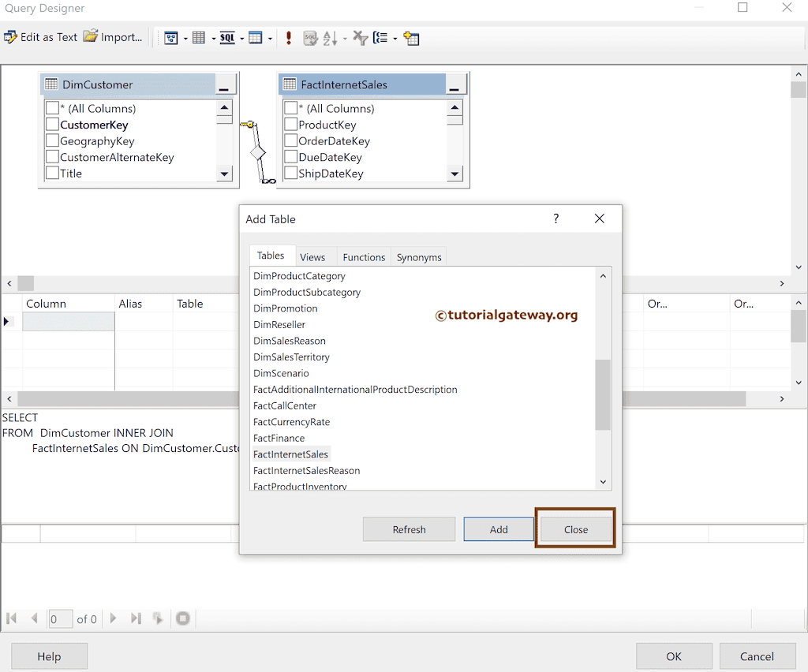This screenshot has width=808, height=672.
Task: Check the CustomerKey column in DimCustomer
Action: click(52, 124)
